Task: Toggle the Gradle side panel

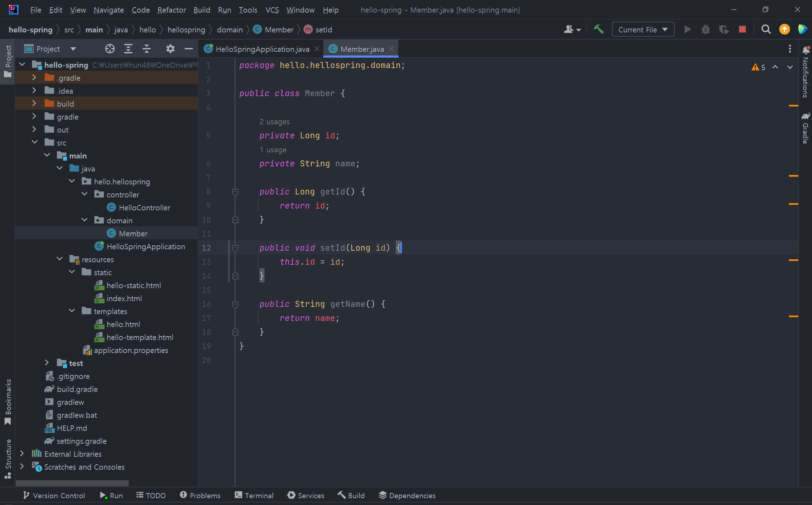Action: tap(806, 128)
